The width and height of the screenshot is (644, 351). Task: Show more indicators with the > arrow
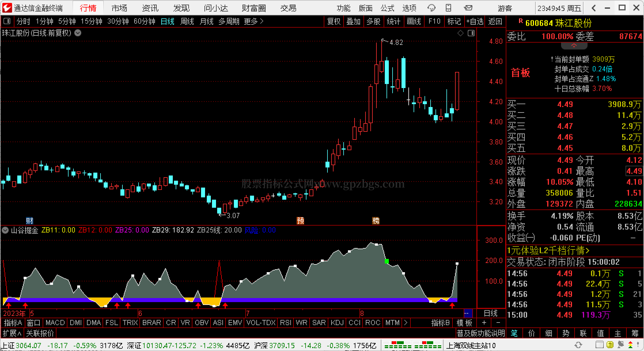pyautogui.click(x=406, y=323)
